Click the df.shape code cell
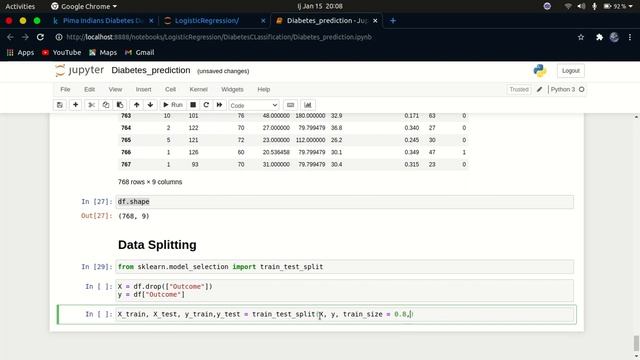 pyautogui.click(x=344, y=202)
